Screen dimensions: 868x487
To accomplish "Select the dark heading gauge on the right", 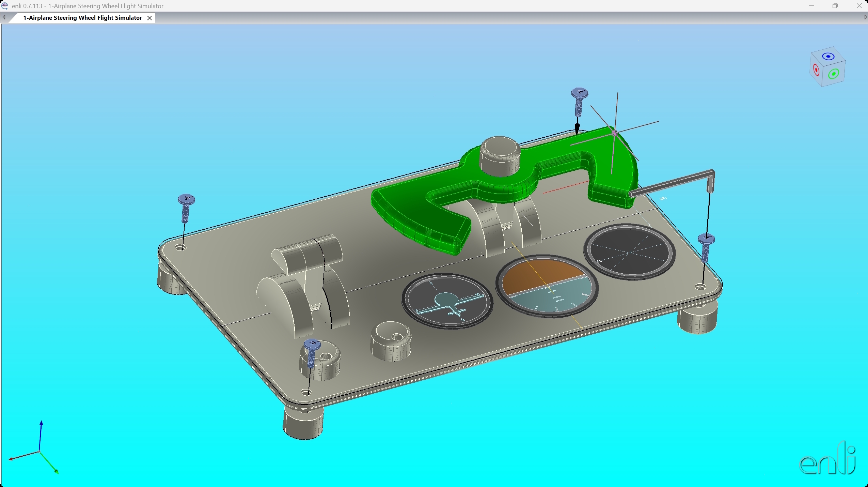I will click(629, 252).
